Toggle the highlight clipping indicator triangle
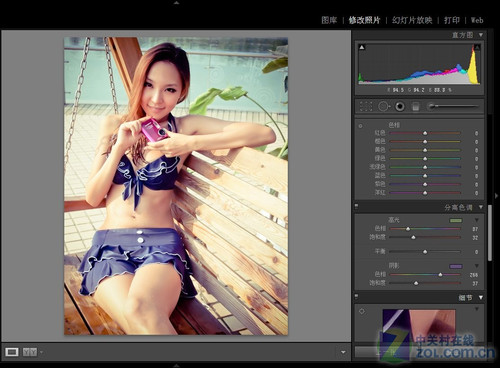 tap(477, 47)
